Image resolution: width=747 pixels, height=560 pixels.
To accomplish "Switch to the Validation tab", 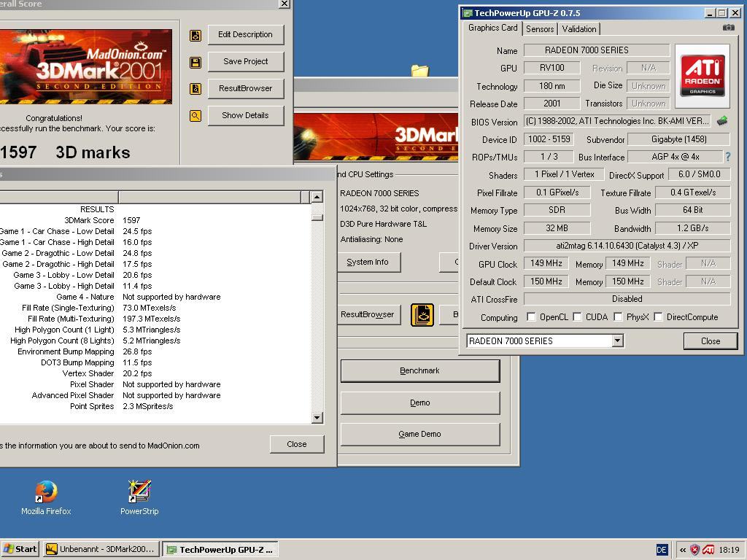I will (578, 29).
